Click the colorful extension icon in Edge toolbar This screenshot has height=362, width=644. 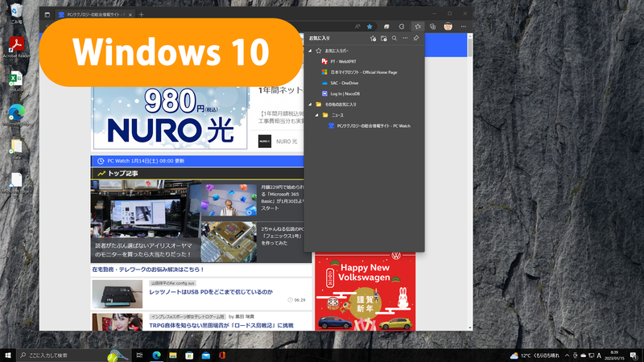[x=386, y=27]
